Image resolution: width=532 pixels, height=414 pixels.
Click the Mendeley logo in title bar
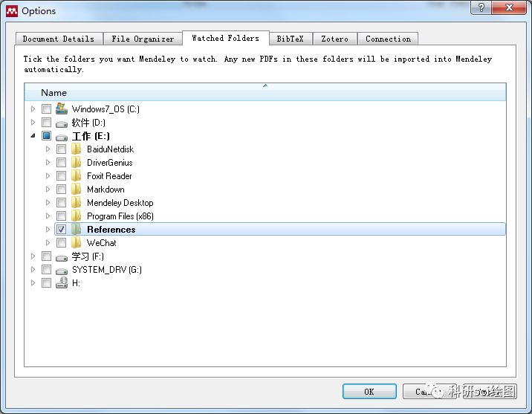(x=12, y=11)
